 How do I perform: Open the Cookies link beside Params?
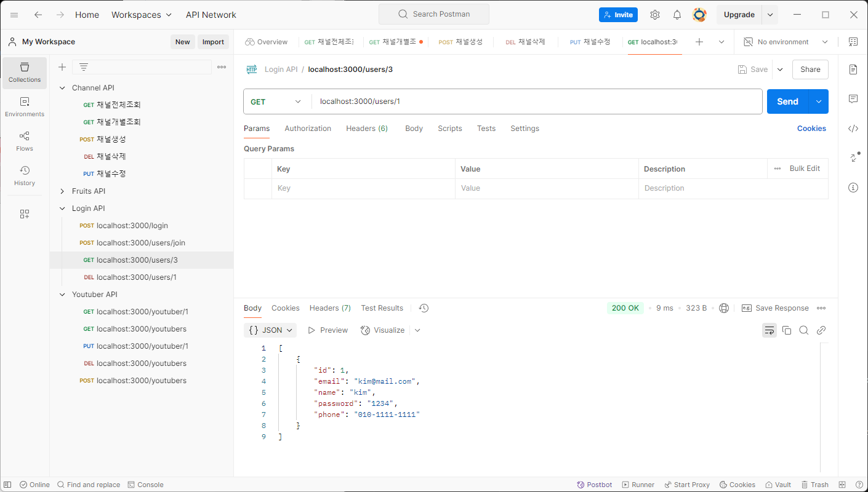[811, 129]
